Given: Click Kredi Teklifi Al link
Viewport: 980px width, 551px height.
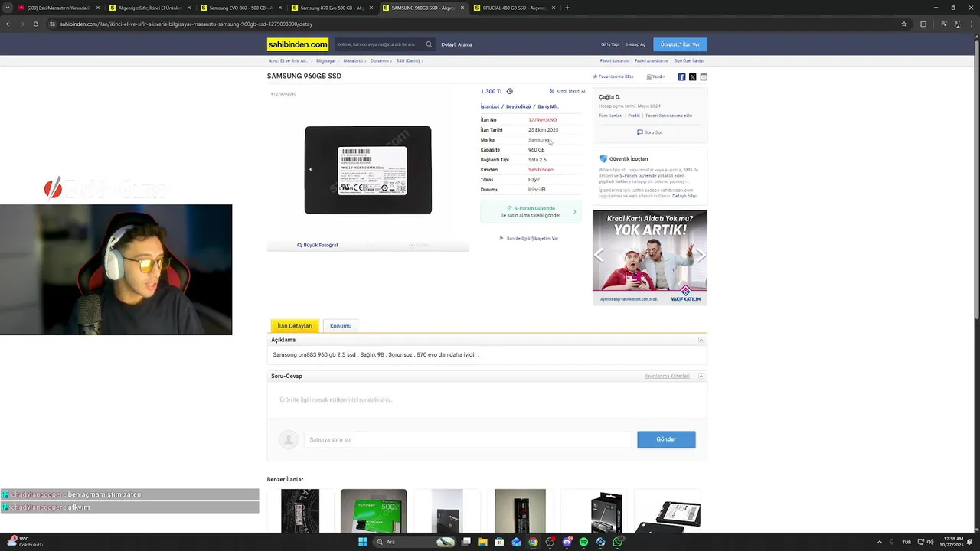Looking at the screenshot, I should [x=567, y=91].
